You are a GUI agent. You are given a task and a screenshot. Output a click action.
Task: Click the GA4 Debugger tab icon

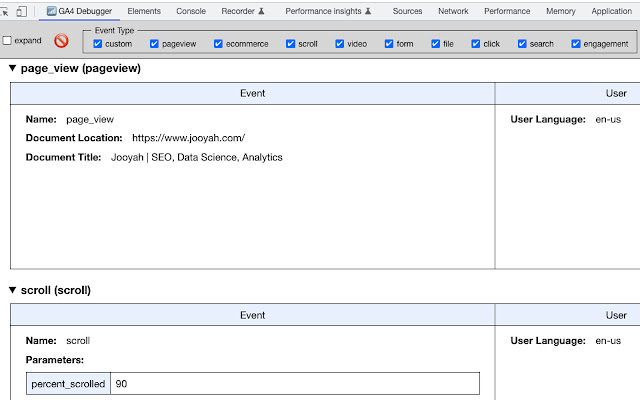51,11
